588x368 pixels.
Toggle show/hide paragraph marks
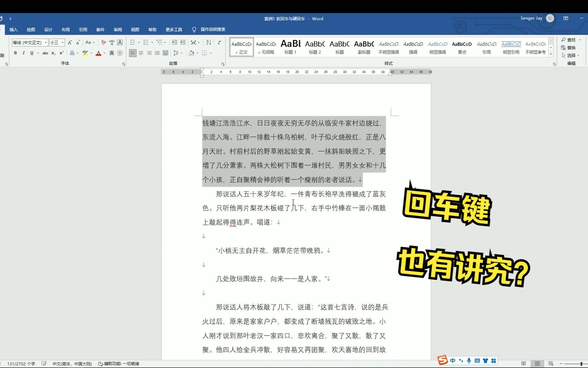tap(219, 43)
